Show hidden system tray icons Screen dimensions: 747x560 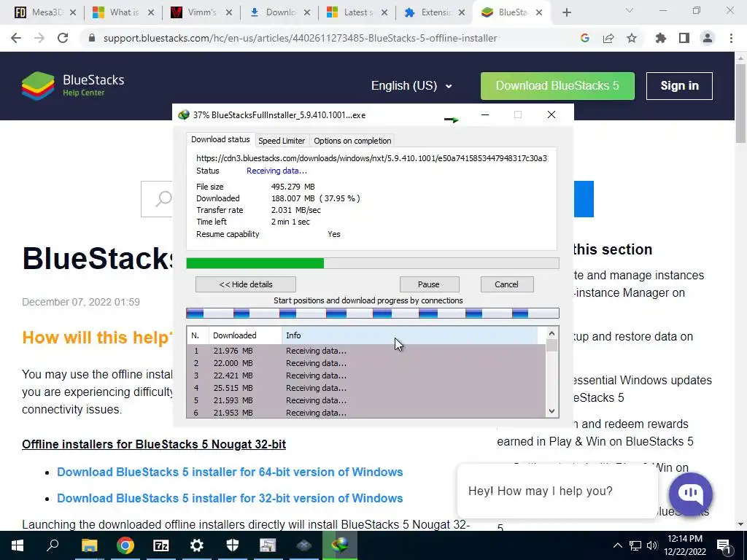click(x=617, y=545)
